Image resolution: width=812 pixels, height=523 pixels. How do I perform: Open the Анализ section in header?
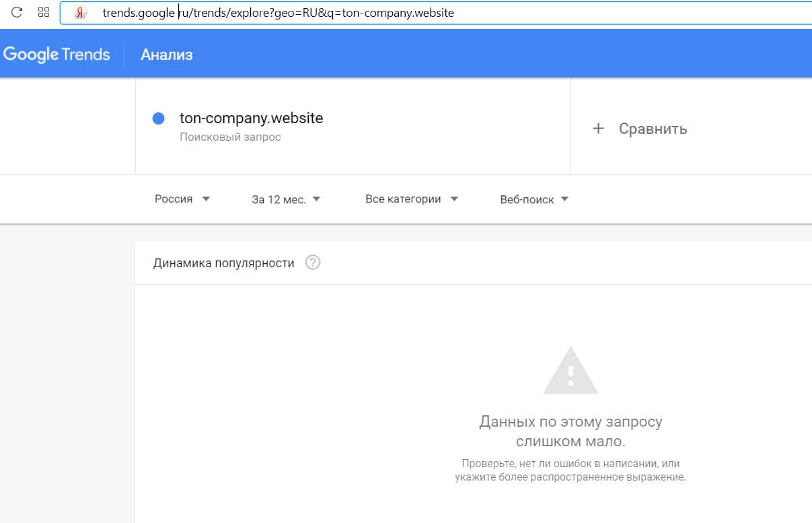pyautogui.click(x=166, y=55)
